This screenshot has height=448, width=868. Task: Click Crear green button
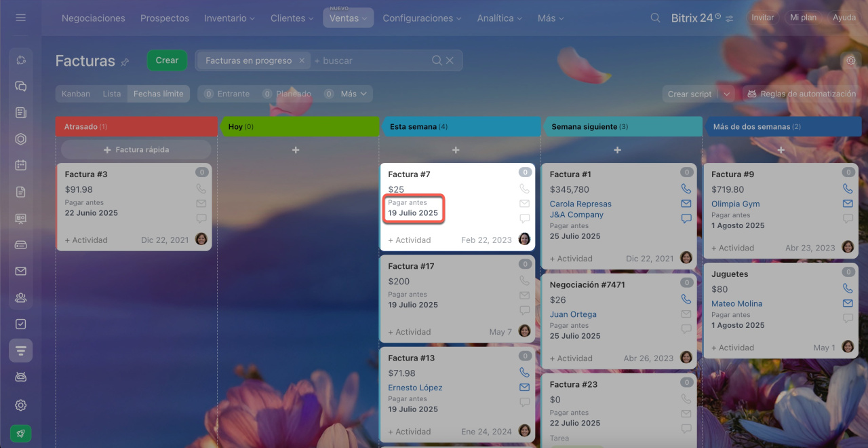pyautogui.click(x=167, y=60)
